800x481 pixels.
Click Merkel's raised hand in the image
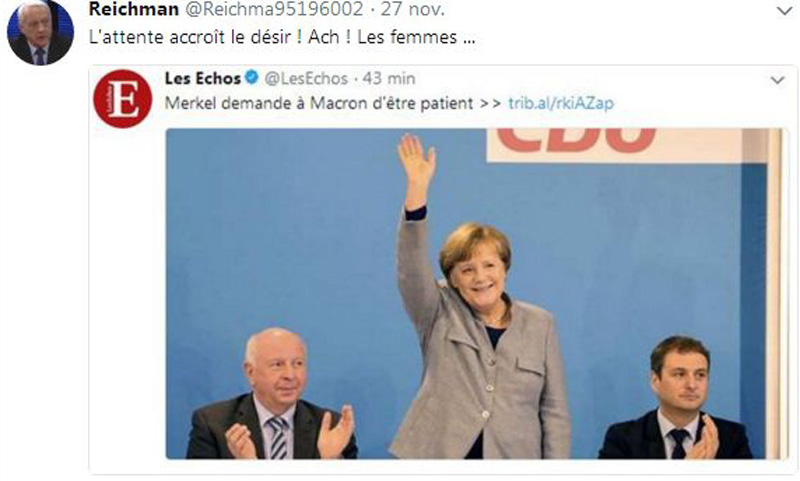(x=416, y=161)
